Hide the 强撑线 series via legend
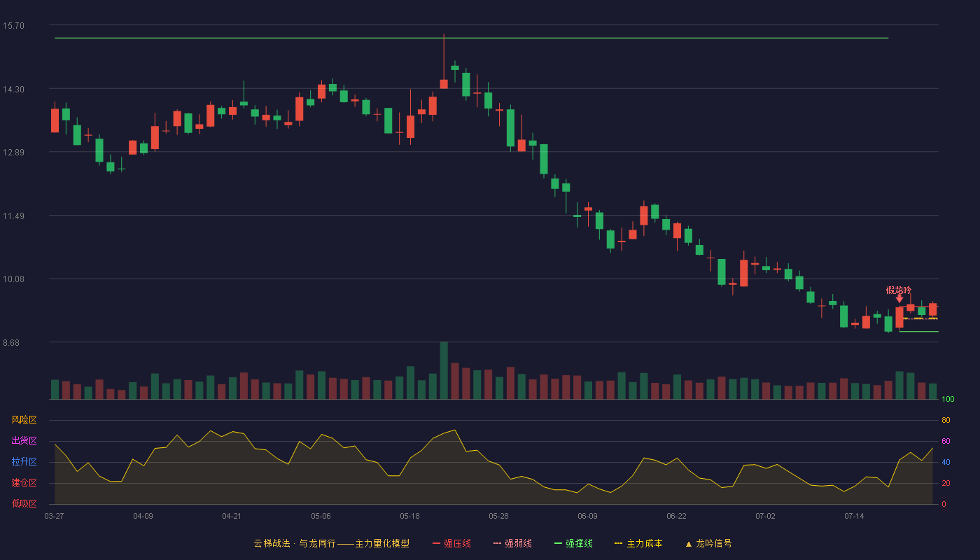This screenshot has height=560, width=980. tap(573, 543)
